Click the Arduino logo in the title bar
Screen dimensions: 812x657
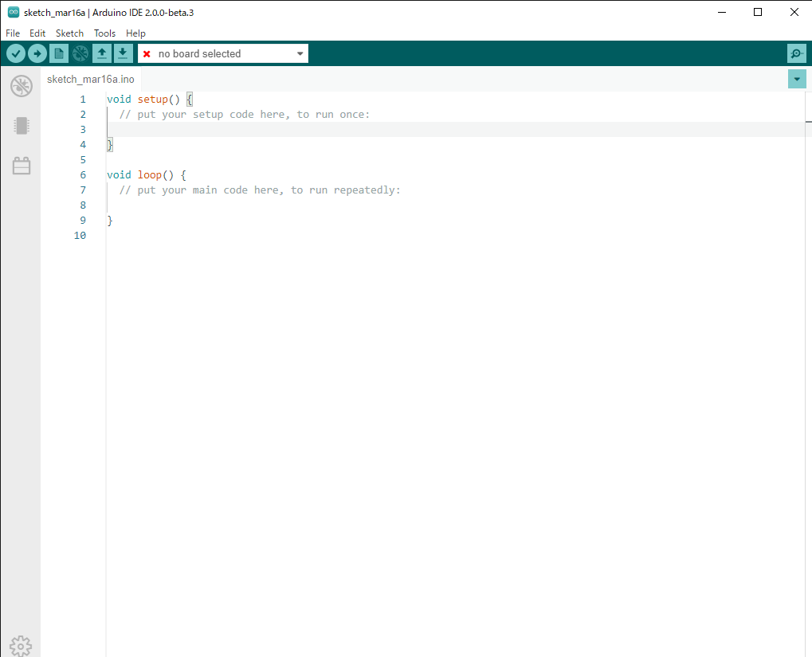pos(14,13)
